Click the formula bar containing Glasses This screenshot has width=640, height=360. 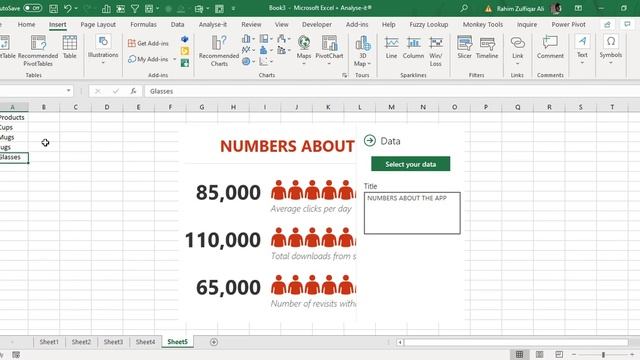point(392,91)
